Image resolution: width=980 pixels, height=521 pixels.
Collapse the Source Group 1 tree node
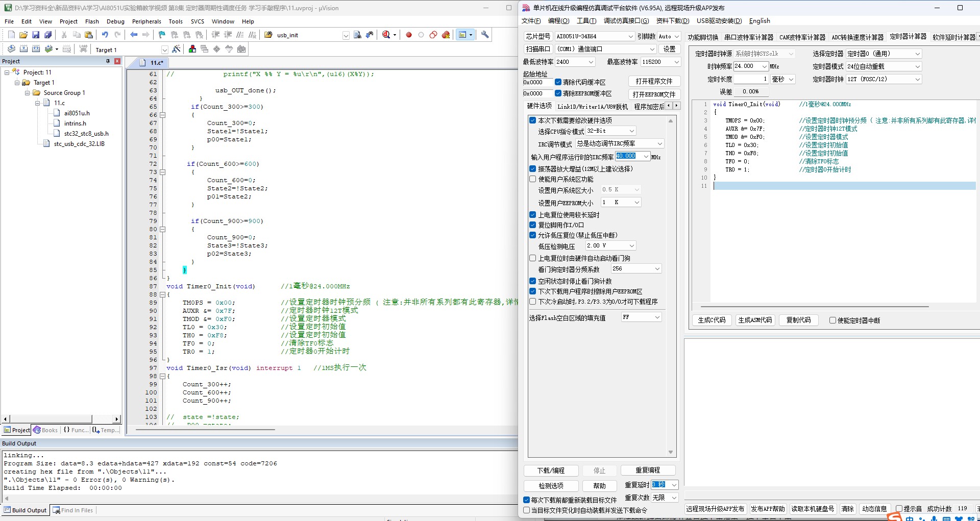[28, 93]
